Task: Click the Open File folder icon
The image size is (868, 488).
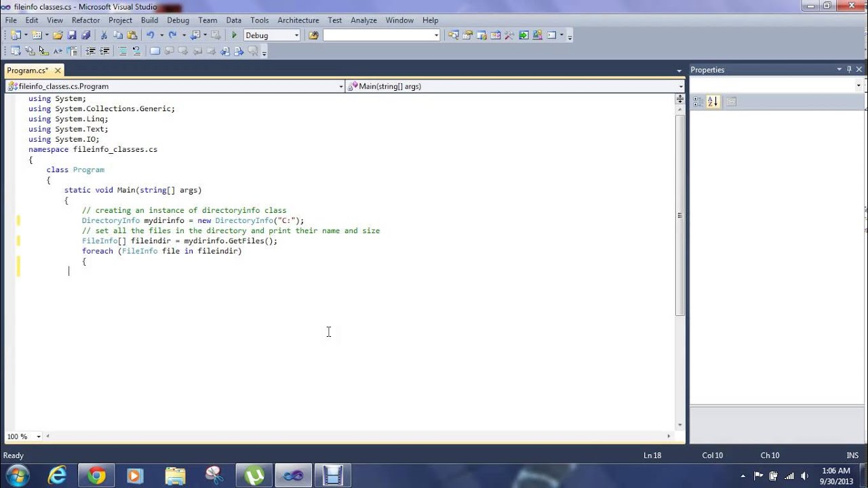Action: coord(58,35)
